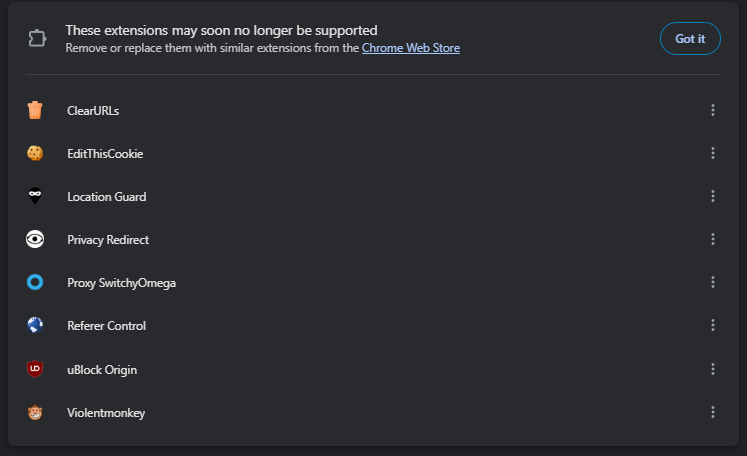Show more actions for Violentmonkey
The height and width of the screenshot is (456, 747).
(x=713, y=413)
